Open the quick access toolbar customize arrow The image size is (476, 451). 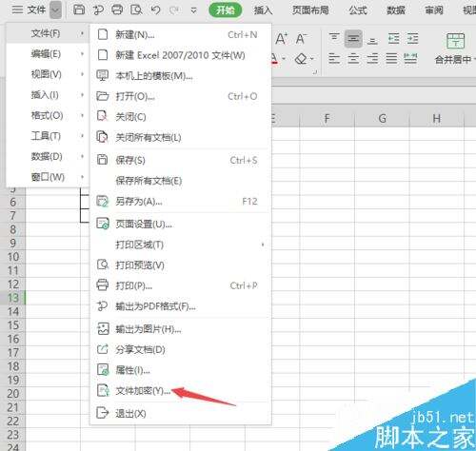(193, 10)
